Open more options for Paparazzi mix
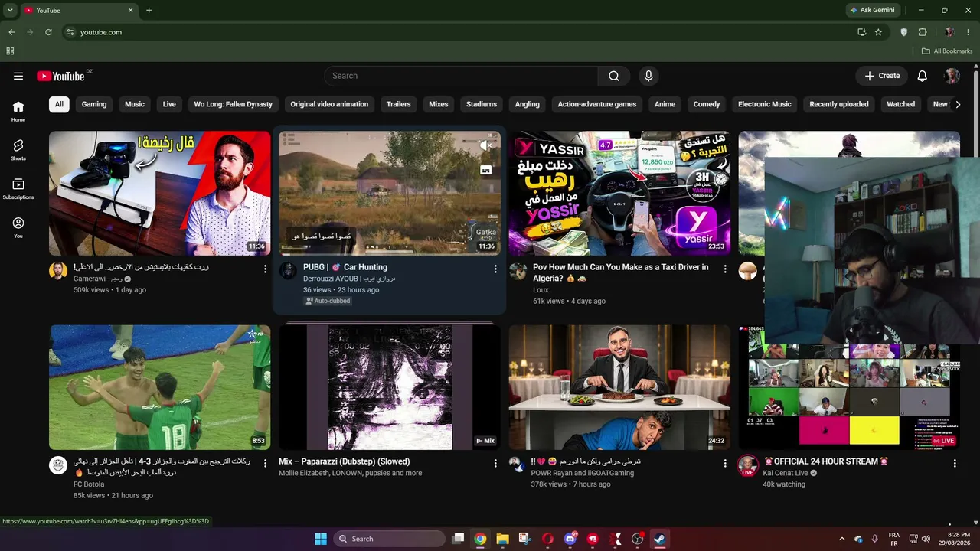 click(495, 463)
